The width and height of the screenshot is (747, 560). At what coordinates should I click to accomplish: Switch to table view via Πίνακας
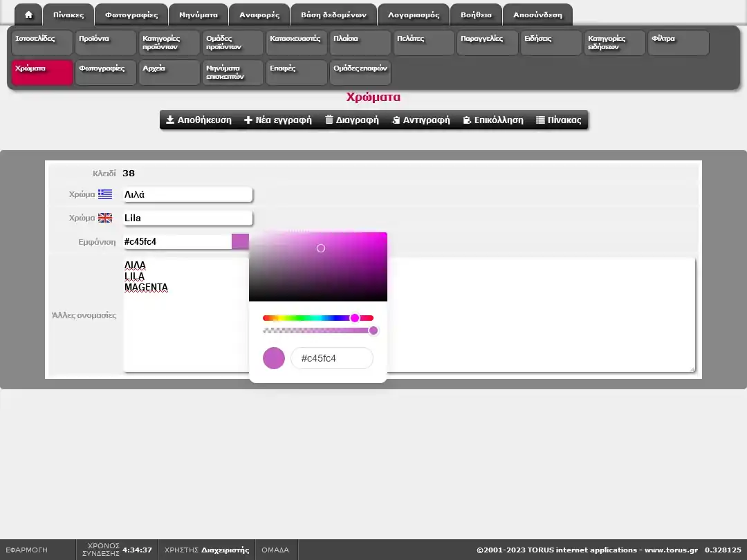[x=559, y=120]
